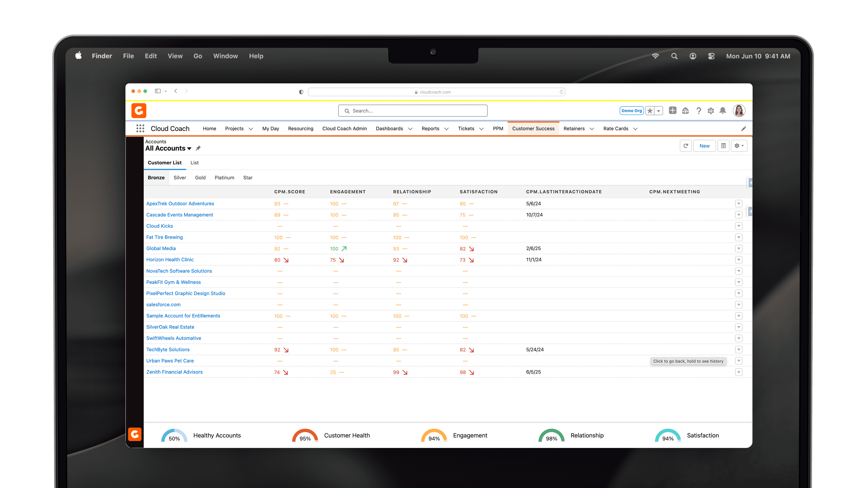The height and width of the screenshot is (488, 868).
Task: Open the favorites list dropdown arrow
Action: [x=659, y=110]
